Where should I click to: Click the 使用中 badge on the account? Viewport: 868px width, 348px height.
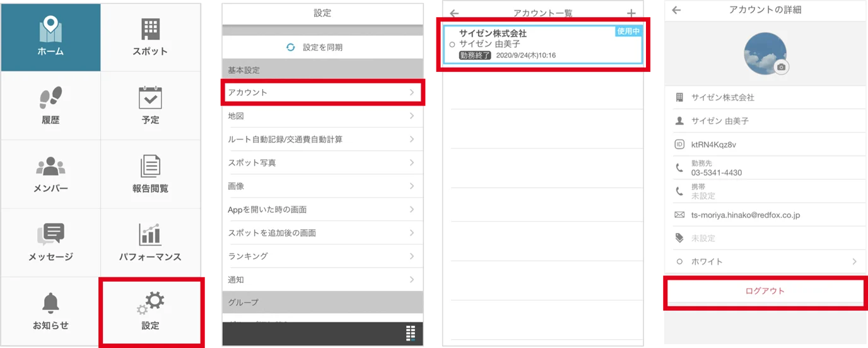pos(628,31)
